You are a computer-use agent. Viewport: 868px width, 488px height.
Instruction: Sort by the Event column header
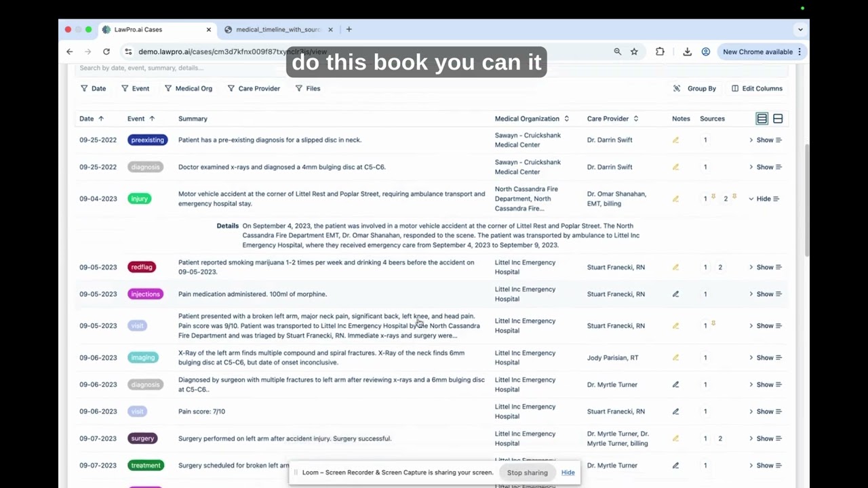[x=141, y=119]
